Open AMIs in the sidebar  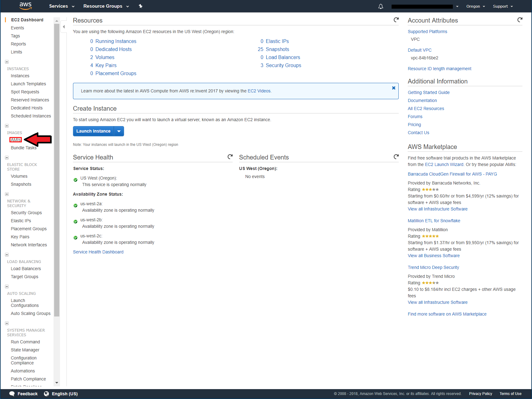click(16, 140)
